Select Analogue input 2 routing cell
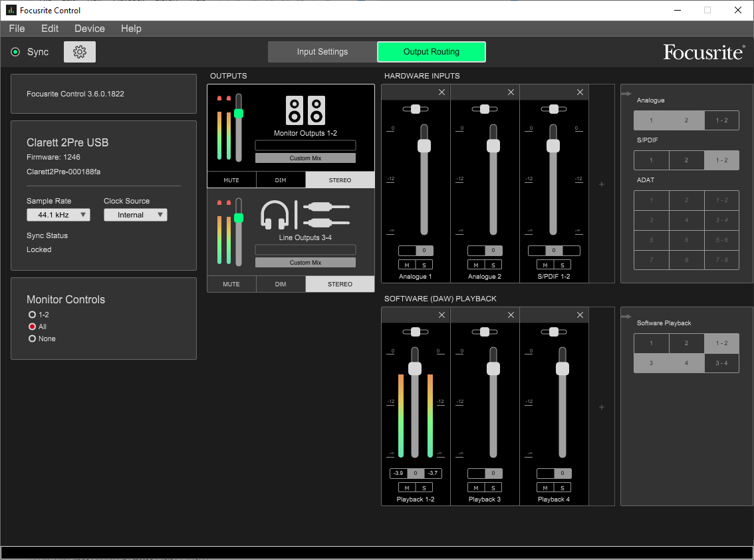Screen dimensions: 754x560 (686, 120)
